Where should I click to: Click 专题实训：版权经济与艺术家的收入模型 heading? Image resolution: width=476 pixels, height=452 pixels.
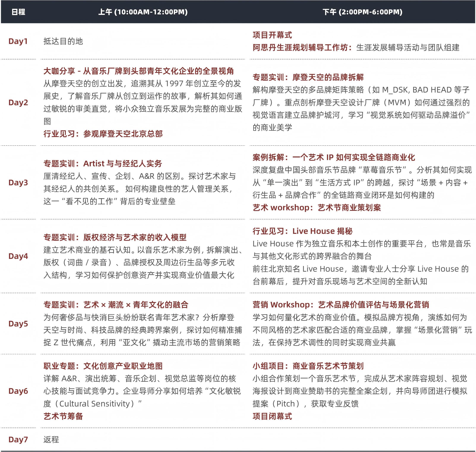115,237
